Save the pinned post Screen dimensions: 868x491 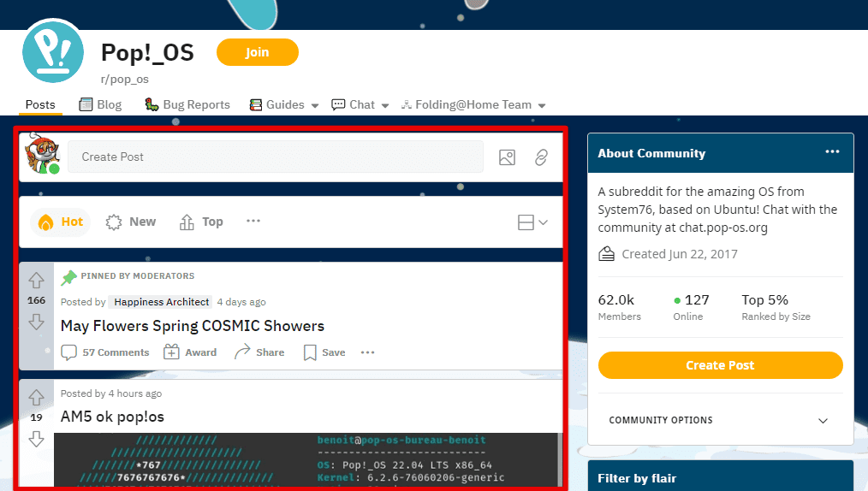pyautogui.click(x=324, y=352)
